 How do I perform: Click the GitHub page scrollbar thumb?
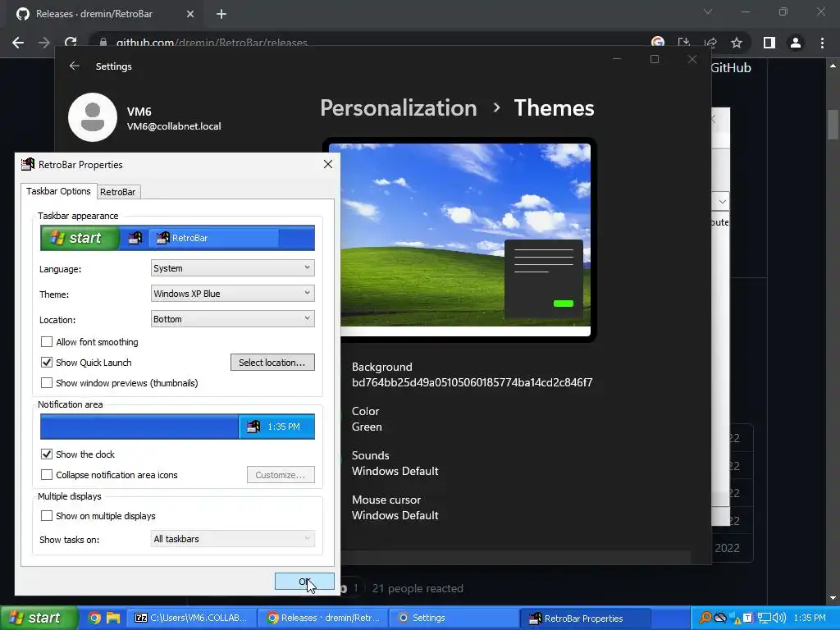[833, 125]
